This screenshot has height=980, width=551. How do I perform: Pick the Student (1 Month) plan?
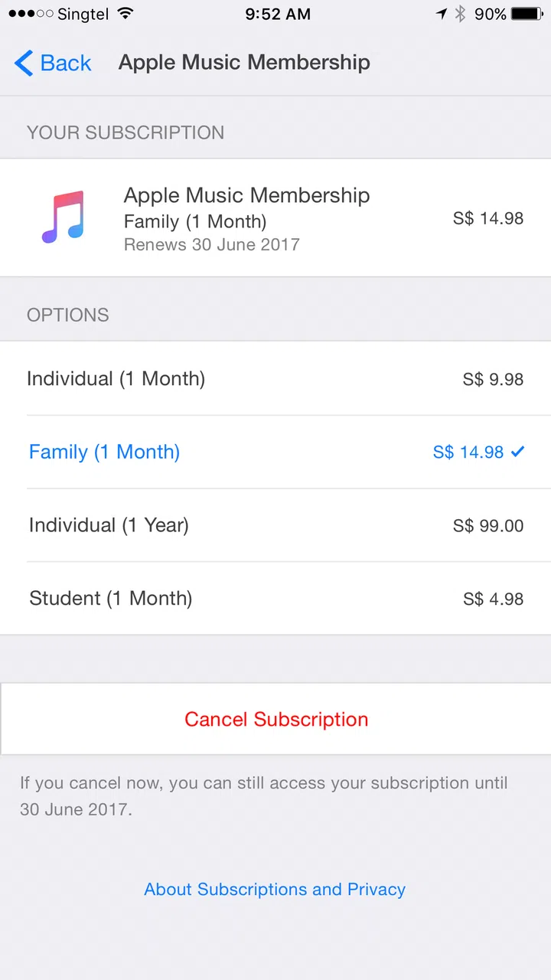(110, 598)
